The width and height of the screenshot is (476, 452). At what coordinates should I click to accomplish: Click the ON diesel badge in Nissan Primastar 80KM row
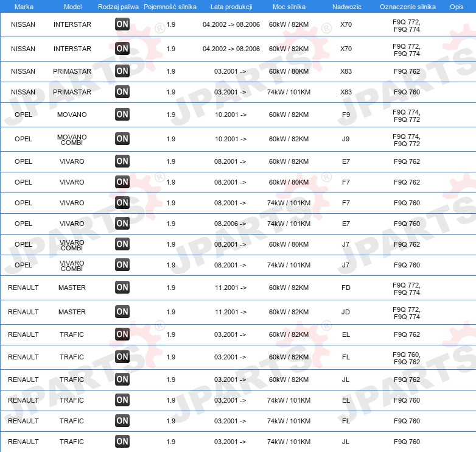(122, 71)
